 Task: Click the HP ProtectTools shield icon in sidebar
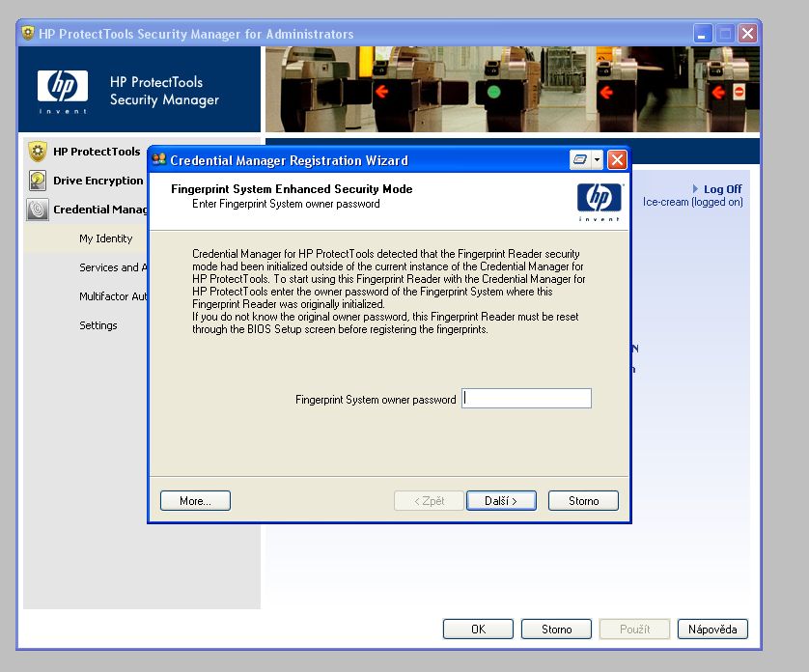click(x=37, y=152)
